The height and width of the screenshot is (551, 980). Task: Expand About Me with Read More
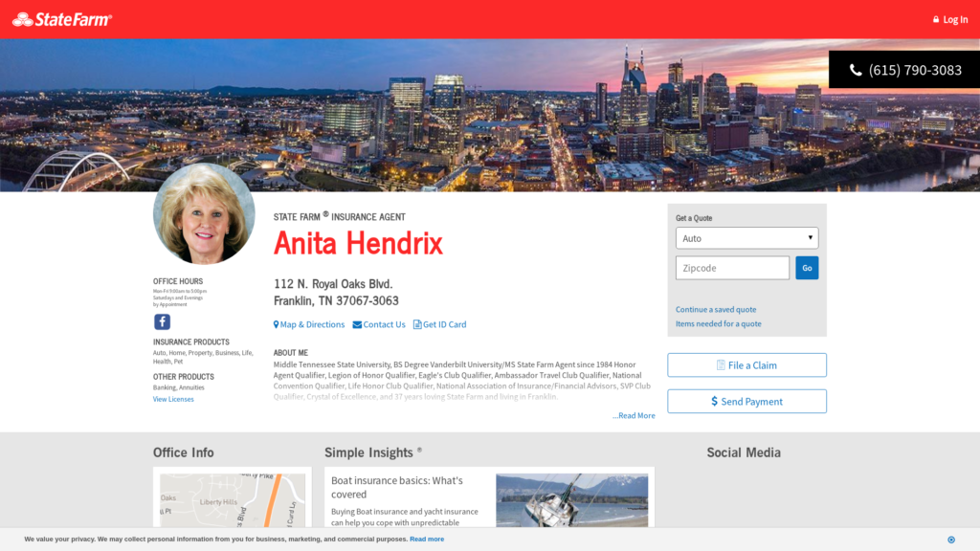[x=635, y=416]
